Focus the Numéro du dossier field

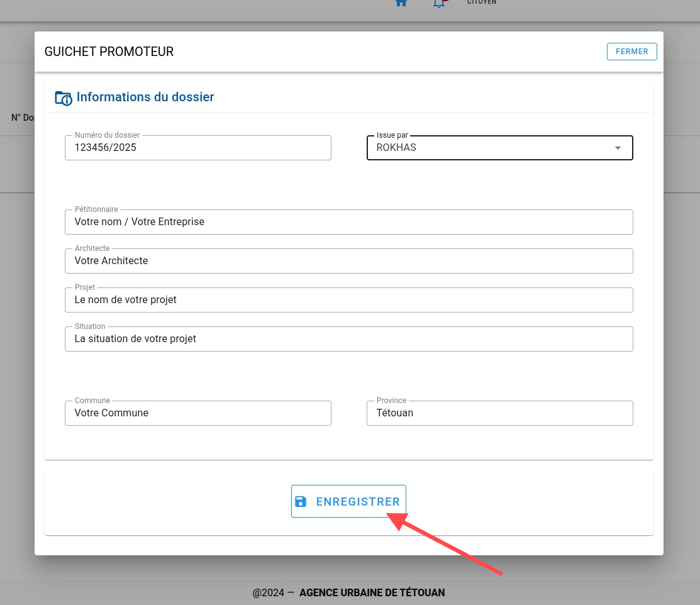click(197, 148)
